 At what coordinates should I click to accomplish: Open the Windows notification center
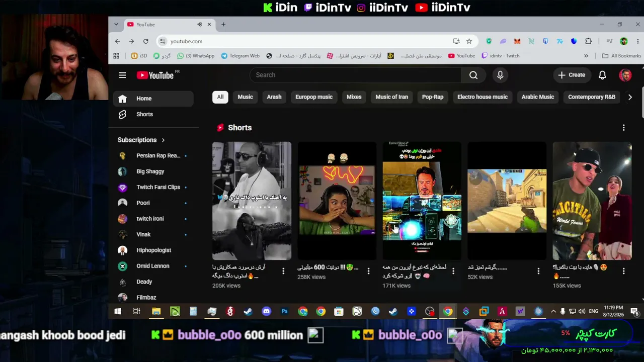click(x=634, y=312)
